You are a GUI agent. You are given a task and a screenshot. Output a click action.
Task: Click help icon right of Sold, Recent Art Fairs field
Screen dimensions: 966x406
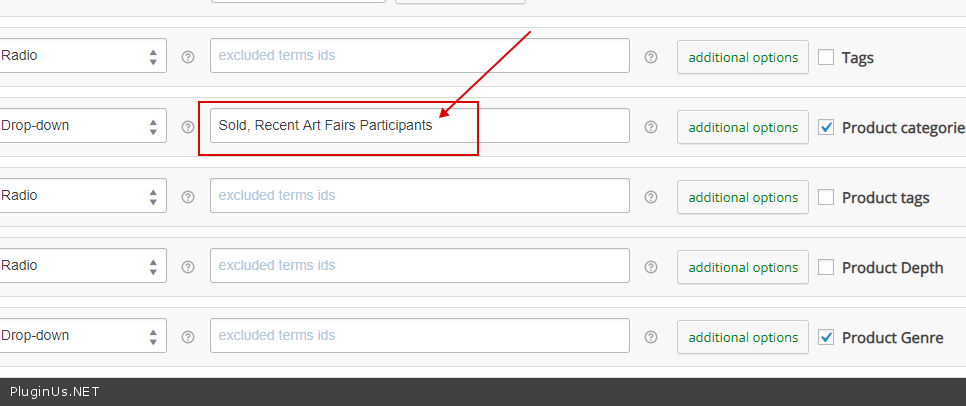[x=651, y=127]
